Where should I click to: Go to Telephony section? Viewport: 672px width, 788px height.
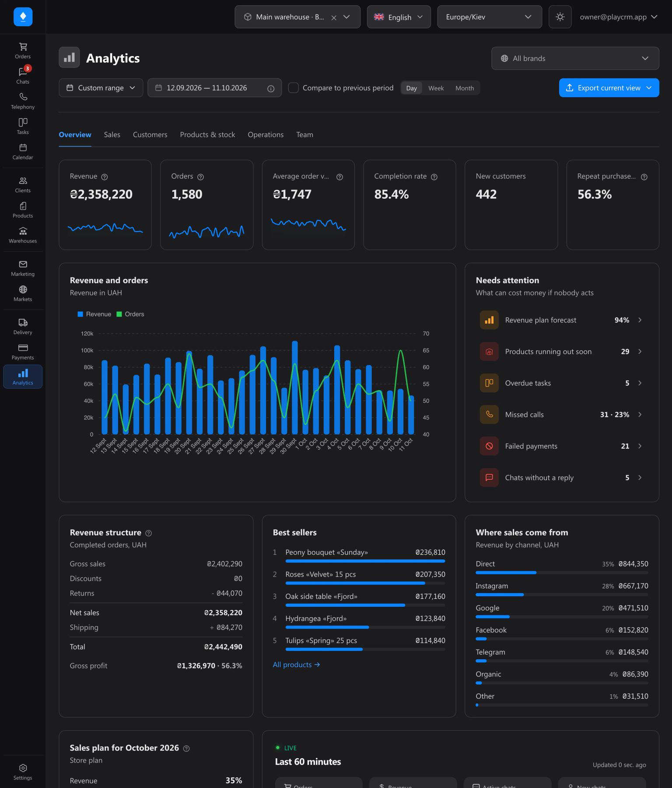coord(23,101)
